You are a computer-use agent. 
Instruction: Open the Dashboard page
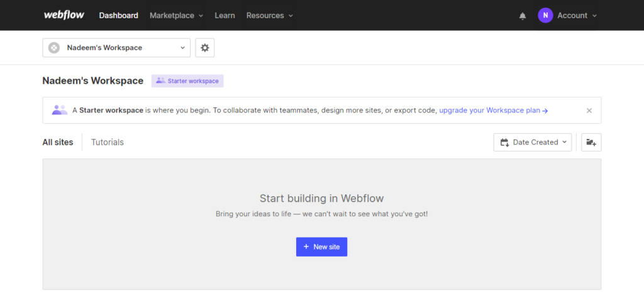pyautogui.click(x=118, y=16)
